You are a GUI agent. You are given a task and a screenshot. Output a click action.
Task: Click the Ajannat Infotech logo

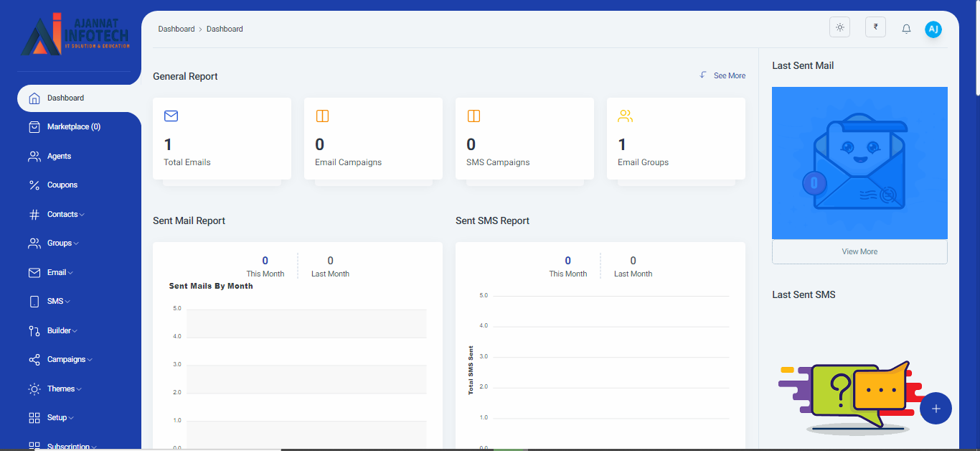coord(75,34)
